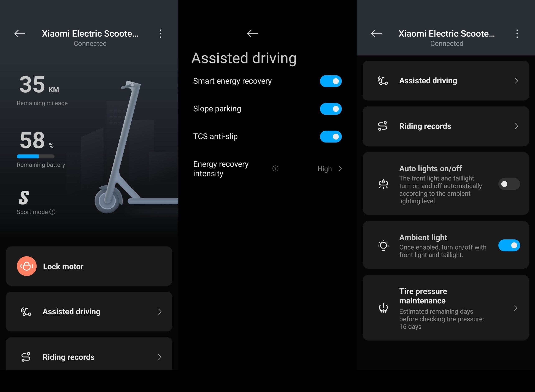Tap the Ambient light bulb icon

tap(383, 245)
